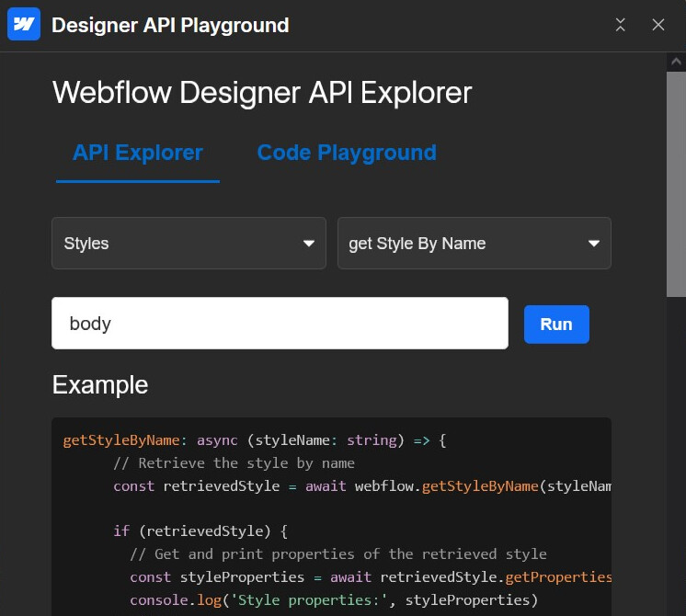Screen dimensions: 686x616
Task: Switch to the API Explorer tab
Action: [x=138, y=153]
